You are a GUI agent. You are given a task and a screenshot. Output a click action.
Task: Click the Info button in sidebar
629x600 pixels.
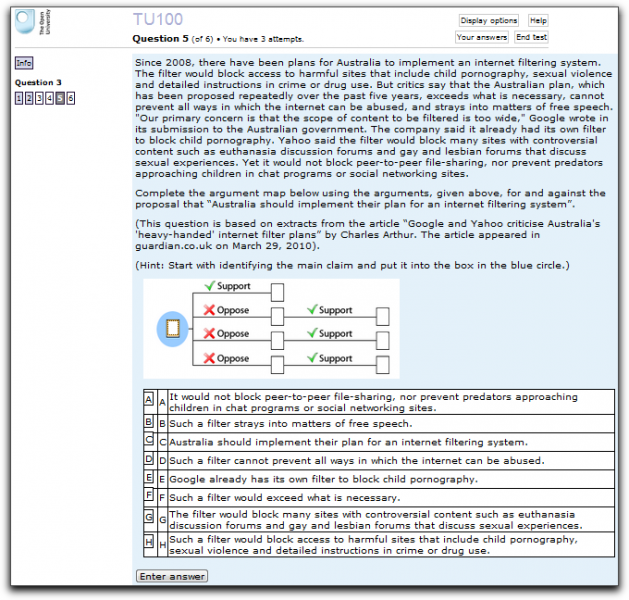coord(23,63)
